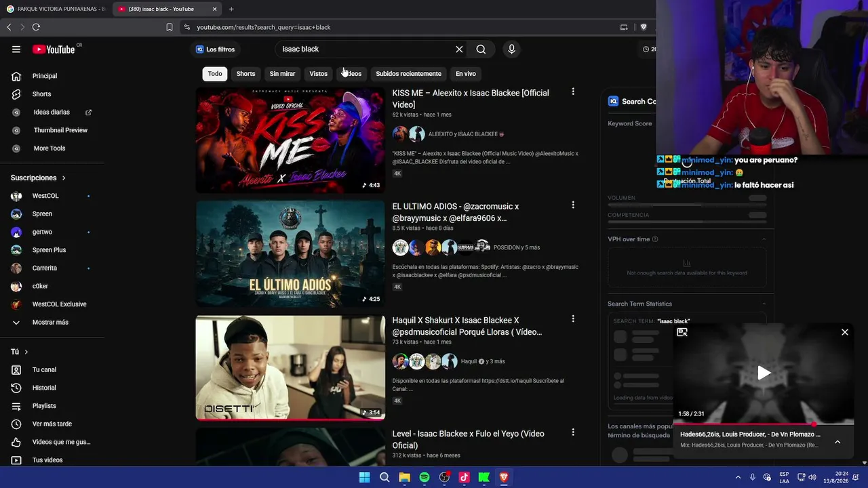Open Shorts from the left sidebar
The height and width of the screenshot is (488, 868).
41,94
